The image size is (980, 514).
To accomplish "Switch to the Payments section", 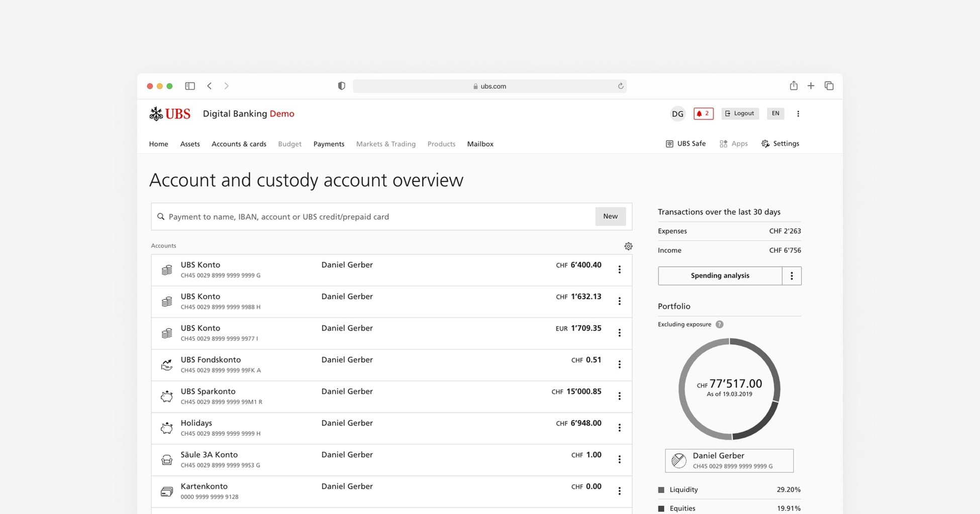I will 329,144.
